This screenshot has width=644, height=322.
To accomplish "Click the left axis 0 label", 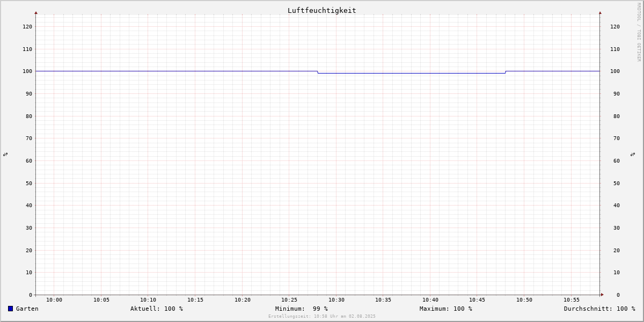I will pyautogui.click(x=31, y=295).
